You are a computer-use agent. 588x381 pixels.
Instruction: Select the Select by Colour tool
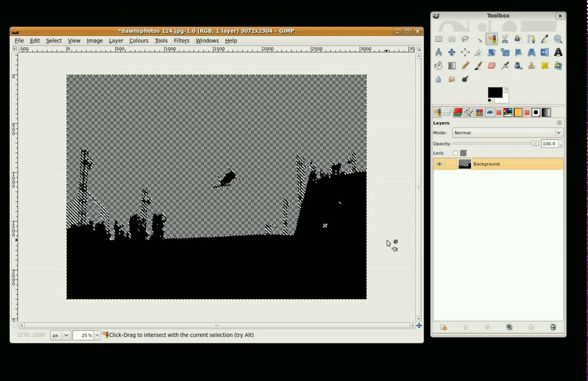[492, 39]
